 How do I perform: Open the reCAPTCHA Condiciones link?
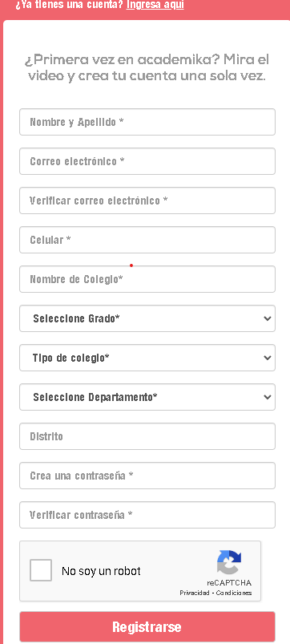click(x=234, y=593)
